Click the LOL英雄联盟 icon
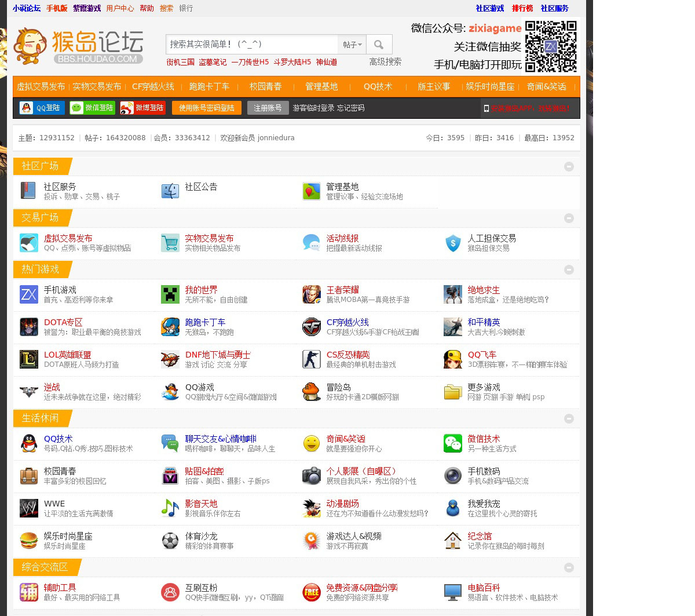 point(29,359)
